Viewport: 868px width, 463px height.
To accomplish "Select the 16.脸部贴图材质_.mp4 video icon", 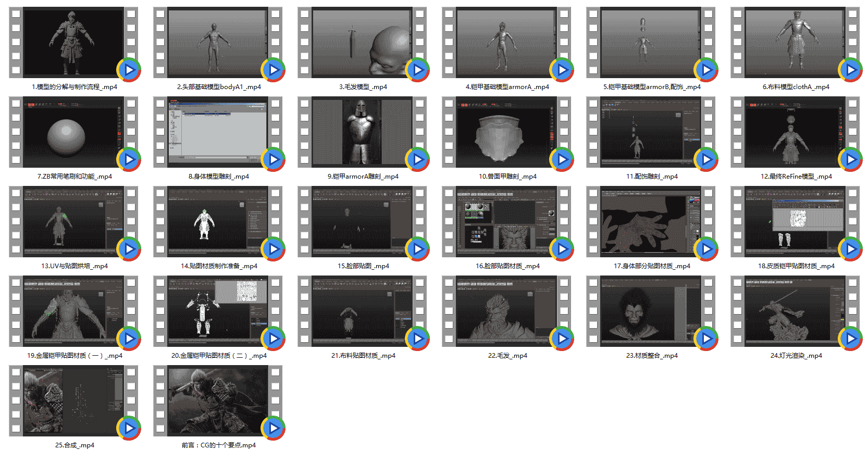I will click(x=506, y=221).
